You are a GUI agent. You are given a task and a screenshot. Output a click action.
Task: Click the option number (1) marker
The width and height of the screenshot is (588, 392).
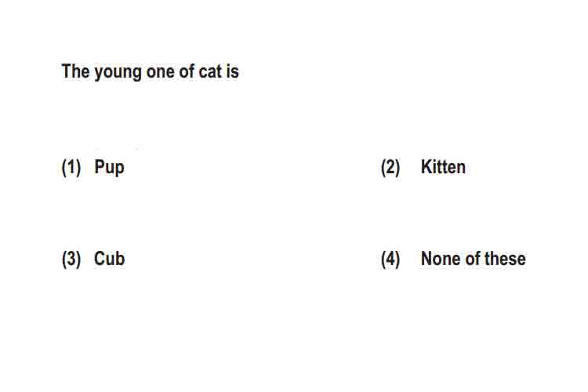pyautogui.click(x=71, y=167)
